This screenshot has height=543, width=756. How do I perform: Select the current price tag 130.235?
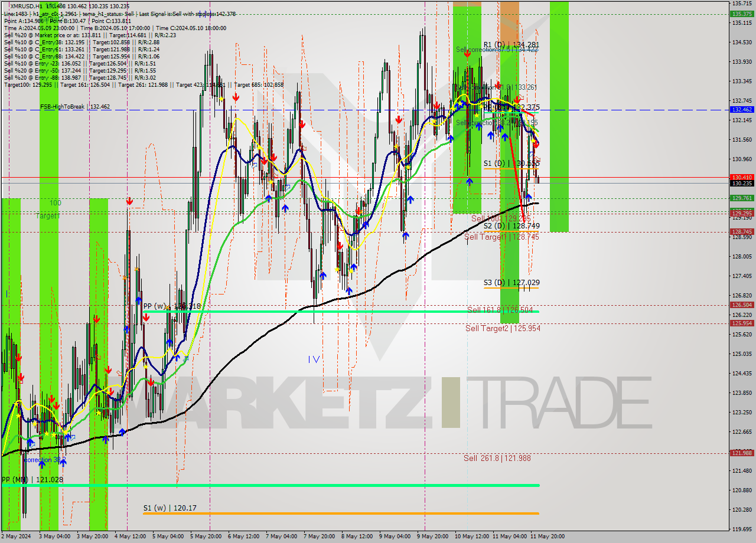741,184
